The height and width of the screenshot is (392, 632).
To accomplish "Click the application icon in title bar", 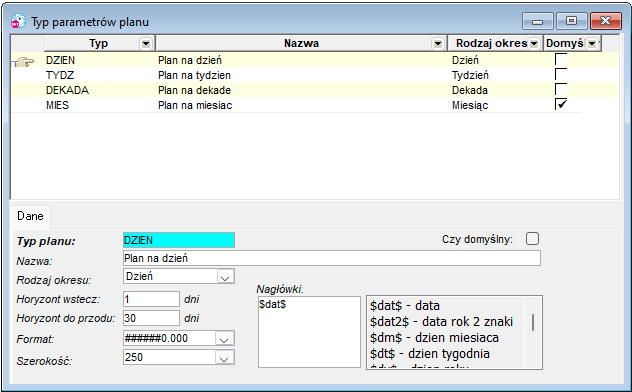I will click(x=18, y=21).
